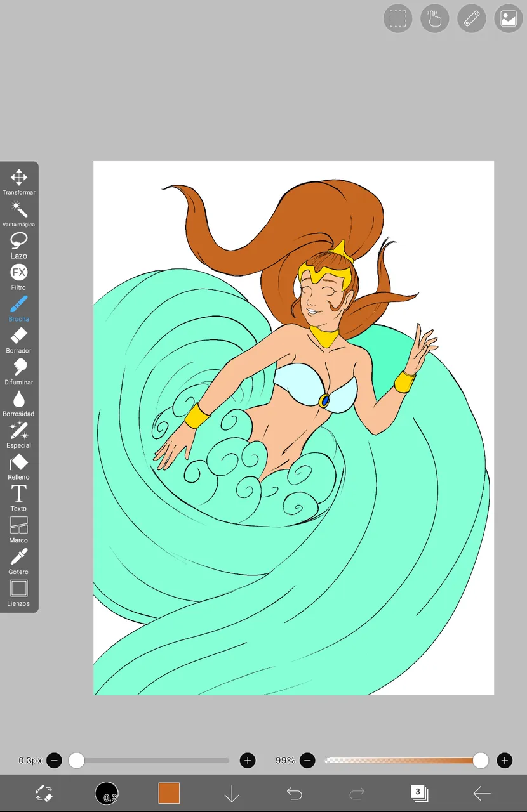Open the Filtro FX tool
The width and height of the screenshot is (527, 812).
coord(18,277)
